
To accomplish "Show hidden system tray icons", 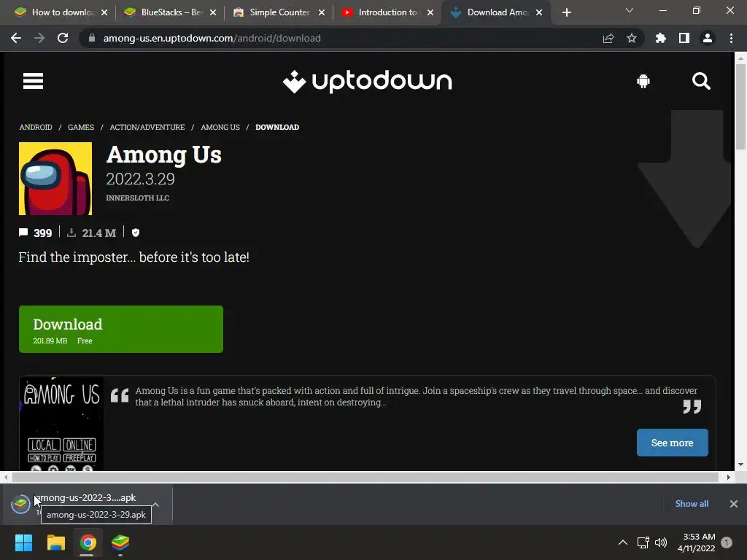I will pyautogui.click(x=623, y=542).
